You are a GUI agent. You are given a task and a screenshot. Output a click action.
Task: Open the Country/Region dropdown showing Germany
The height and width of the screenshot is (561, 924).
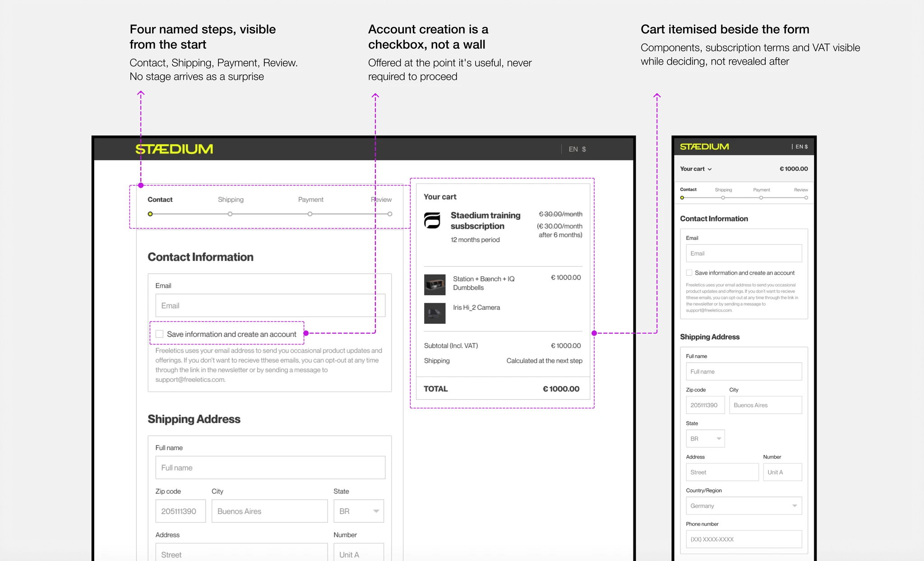[x=744, y=506]
